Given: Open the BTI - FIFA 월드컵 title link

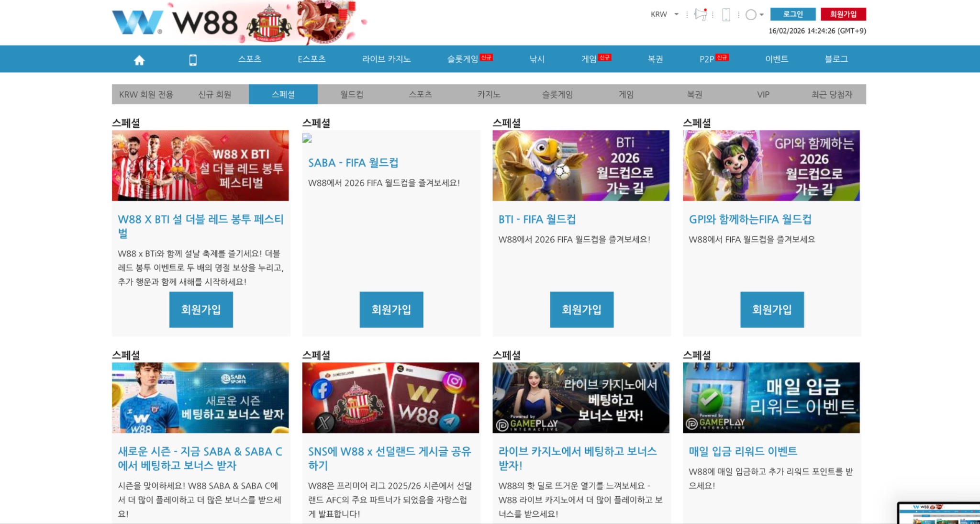Looking at the screenshot, I should click(537, 219).
